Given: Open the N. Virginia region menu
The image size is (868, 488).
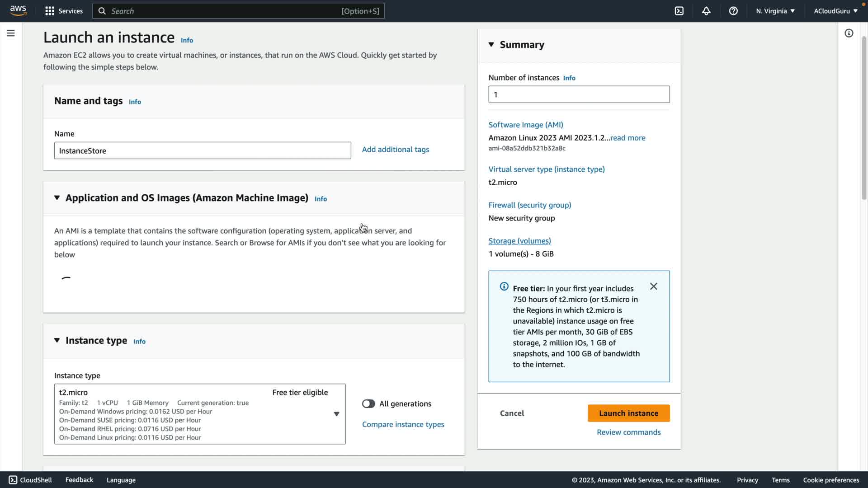Looking at the screenshot, I should (x=775, y=11).
